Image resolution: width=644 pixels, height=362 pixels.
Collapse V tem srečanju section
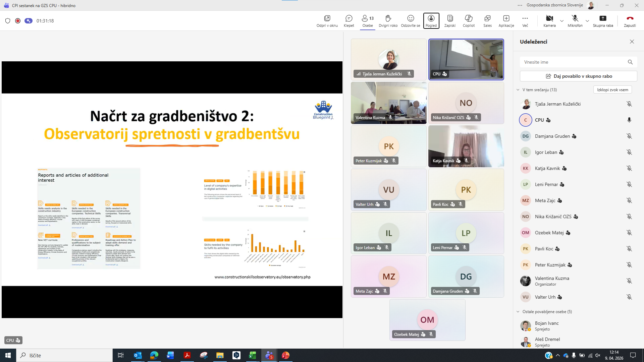pyautogui.click(x=518, y=90)
